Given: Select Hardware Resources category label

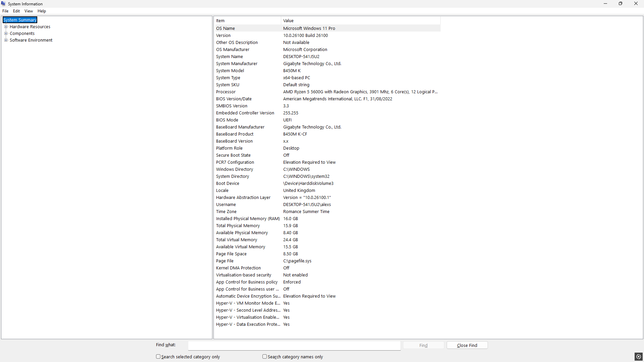Looking at the screenshot, I should click(30, 27).
